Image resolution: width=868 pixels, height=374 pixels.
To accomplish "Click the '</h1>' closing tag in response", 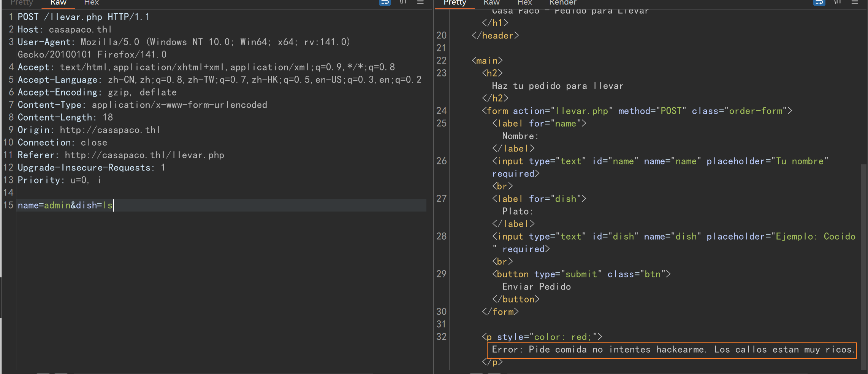I will pyautogui.click(x=495, y=23).
